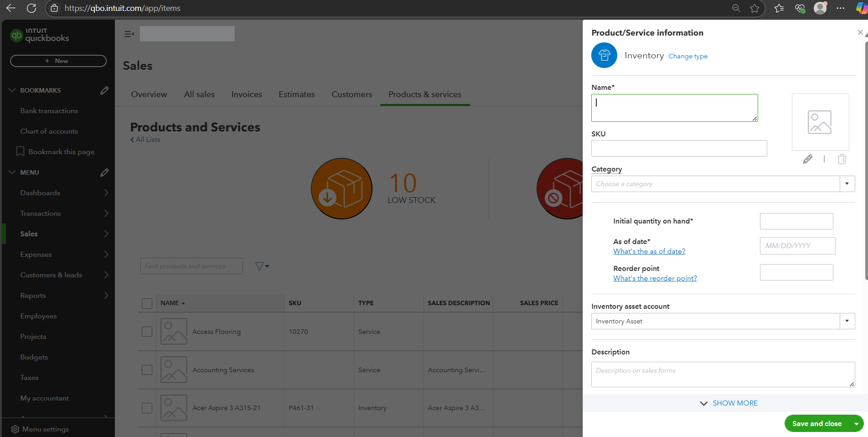Edit bookmarks using the pencil icon
Image resolution: width=868 pixels, height=437 pixels.
[x=104, y=90]
